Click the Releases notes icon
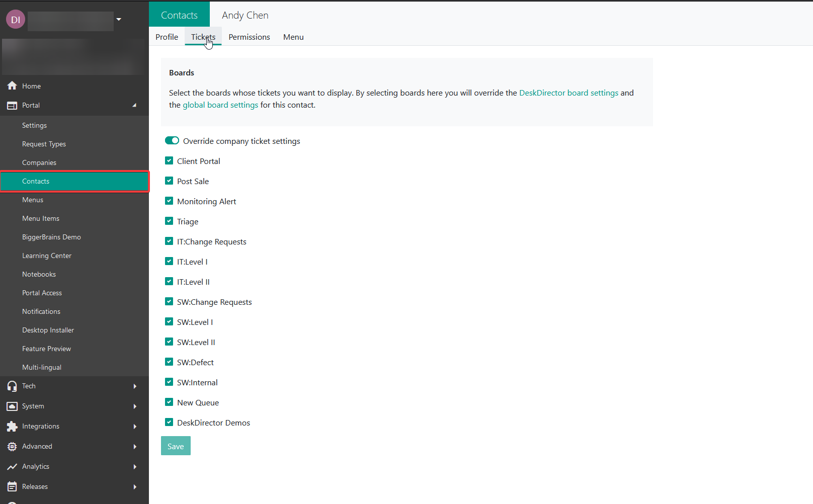Screen dimensions: 813x504 [12, 487]
